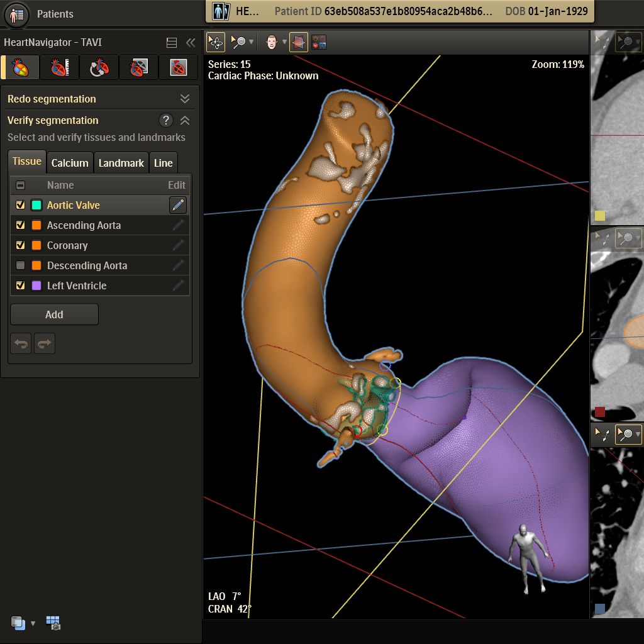Edit the Aortic Valve tissue
644x644 pixels.
178,205
